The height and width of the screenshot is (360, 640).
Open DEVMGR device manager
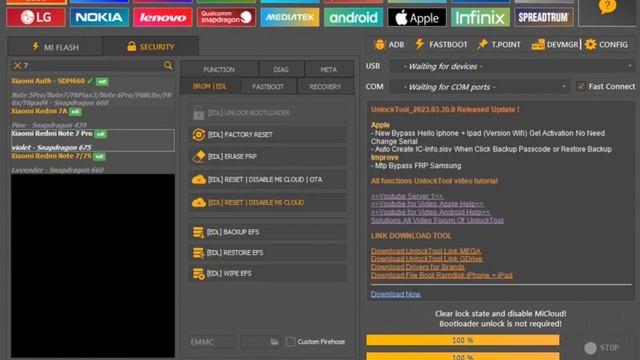(x=555, y=44)
